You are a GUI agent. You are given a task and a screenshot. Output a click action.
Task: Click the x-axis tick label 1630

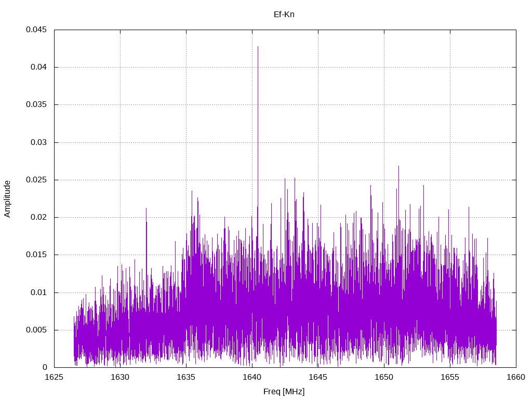click(x=120, y=377)
